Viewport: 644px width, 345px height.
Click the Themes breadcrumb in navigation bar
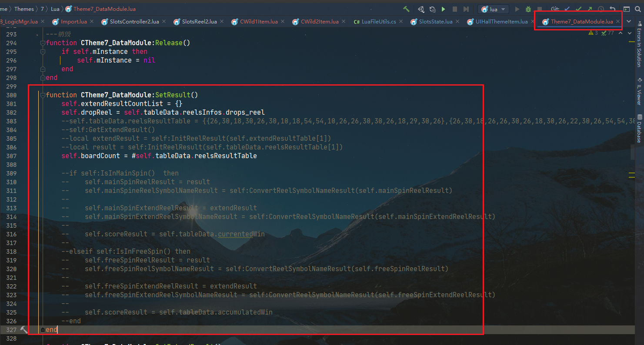(x=24, y=9)
